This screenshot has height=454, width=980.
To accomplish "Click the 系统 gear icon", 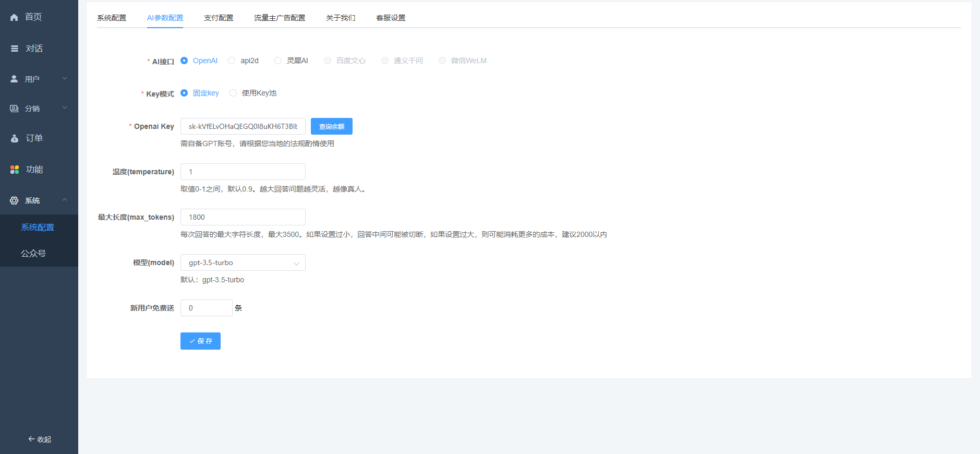I will click(x=14, y=200).
